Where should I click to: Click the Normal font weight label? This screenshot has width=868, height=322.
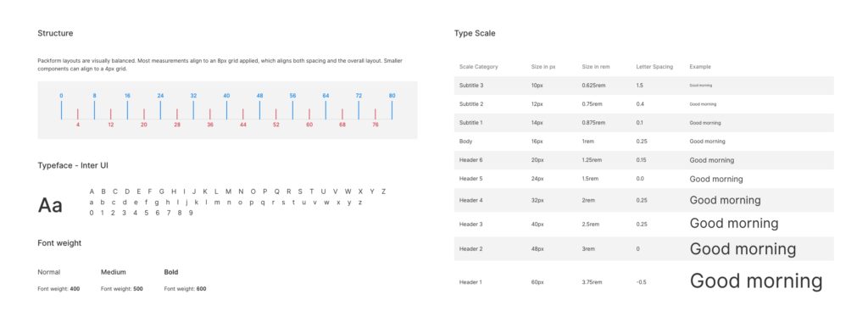tap(48, 272)
